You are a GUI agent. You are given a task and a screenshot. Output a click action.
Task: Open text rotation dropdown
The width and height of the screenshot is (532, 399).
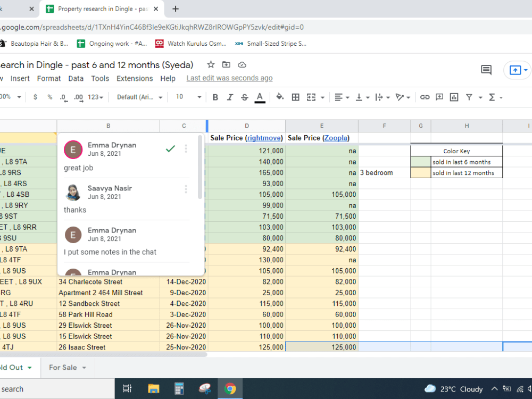tap(403, 97)
